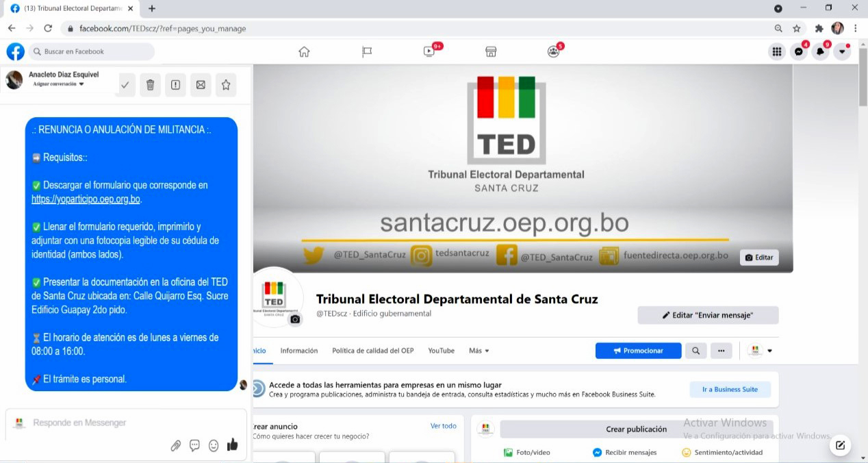This screenshot has height=463, width=868.
Task: Expand the account menu with the down arrow
Action: coord(842,51)
